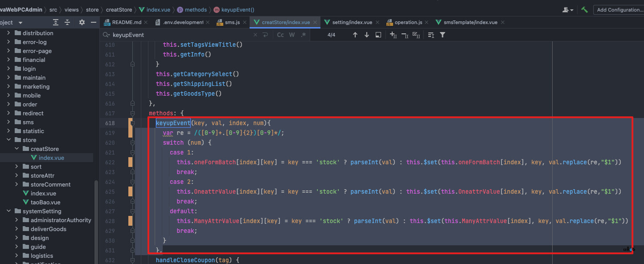The height and width of the screenshot is (264, 644).
Task: Expand the financial folder arrow
Action: click(8, 60)
